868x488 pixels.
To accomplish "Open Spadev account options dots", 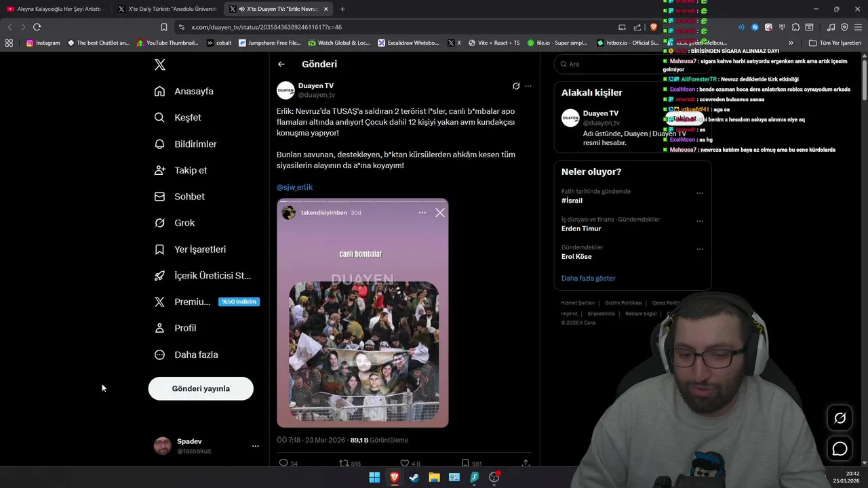I will coord(256,446).
